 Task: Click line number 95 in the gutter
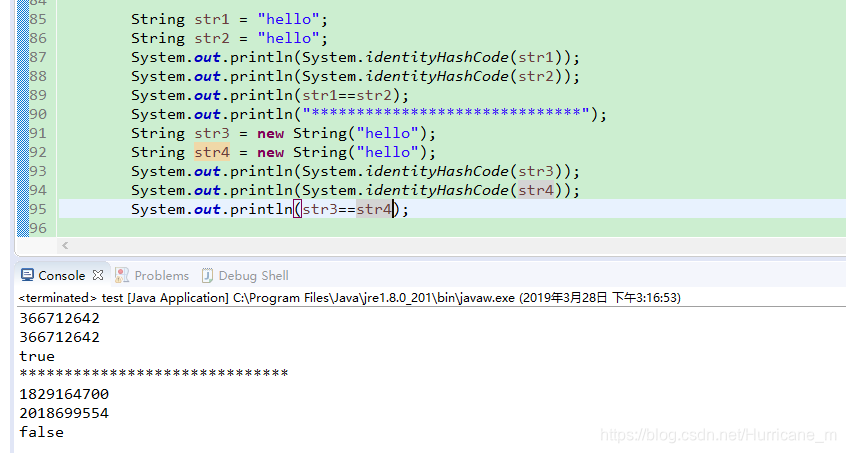(38, 209)
